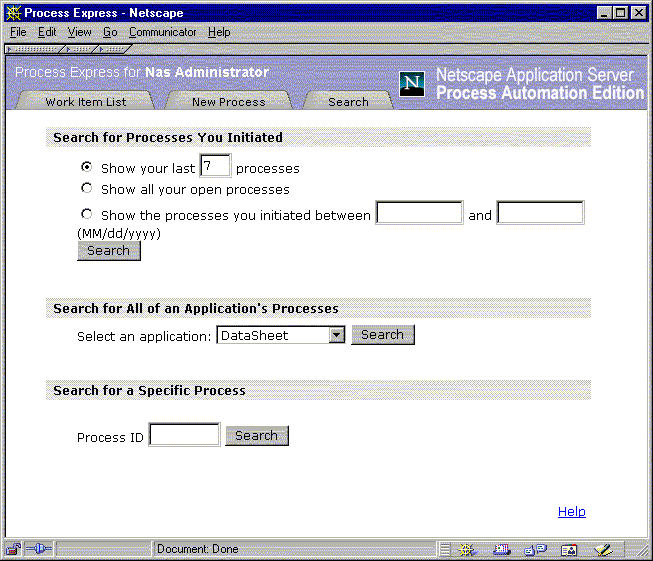Click the Netscape N logo icon

coord(412,84)
